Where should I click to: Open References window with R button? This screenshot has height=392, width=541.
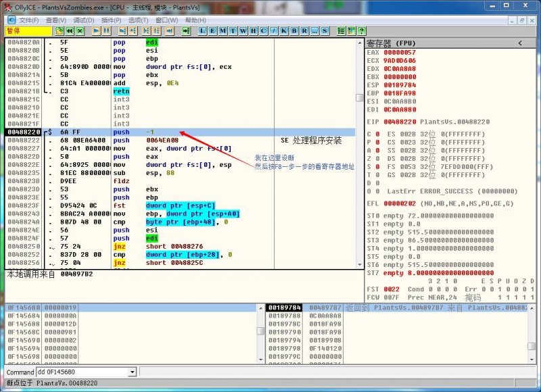[304, 31]
